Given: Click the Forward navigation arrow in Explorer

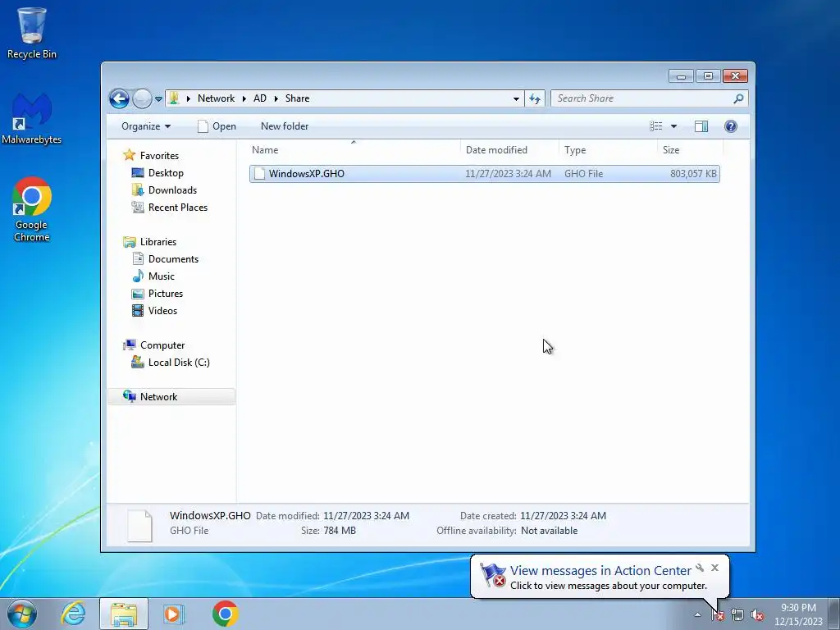Looking at the screenshot, I should [142, 98].
